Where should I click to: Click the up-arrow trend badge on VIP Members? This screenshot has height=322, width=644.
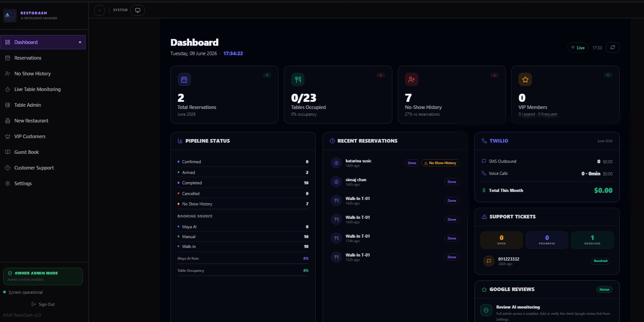pyautogui.click(x=608, y=75)
